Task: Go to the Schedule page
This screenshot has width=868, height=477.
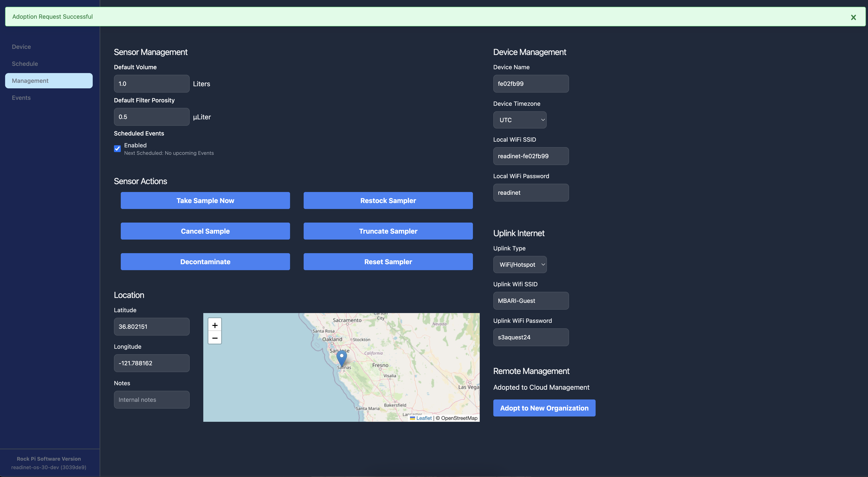Action: 25,64
